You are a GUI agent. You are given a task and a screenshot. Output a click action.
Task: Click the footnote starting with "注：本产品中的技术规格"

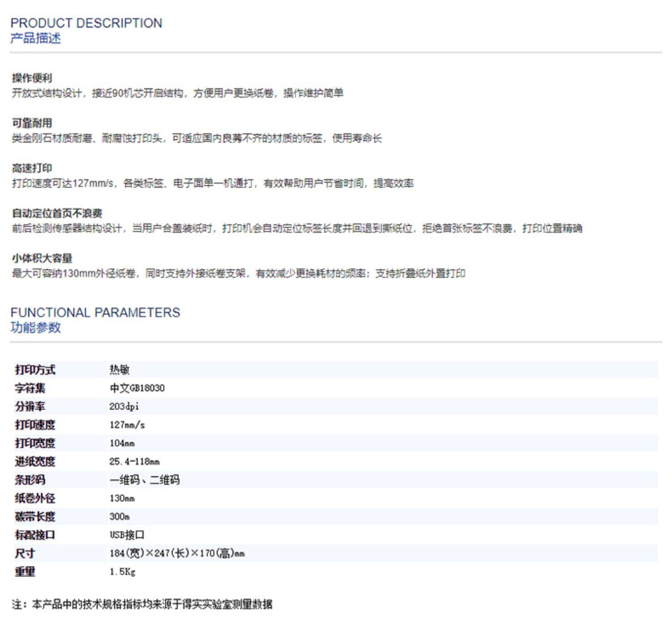click(142, 604)
